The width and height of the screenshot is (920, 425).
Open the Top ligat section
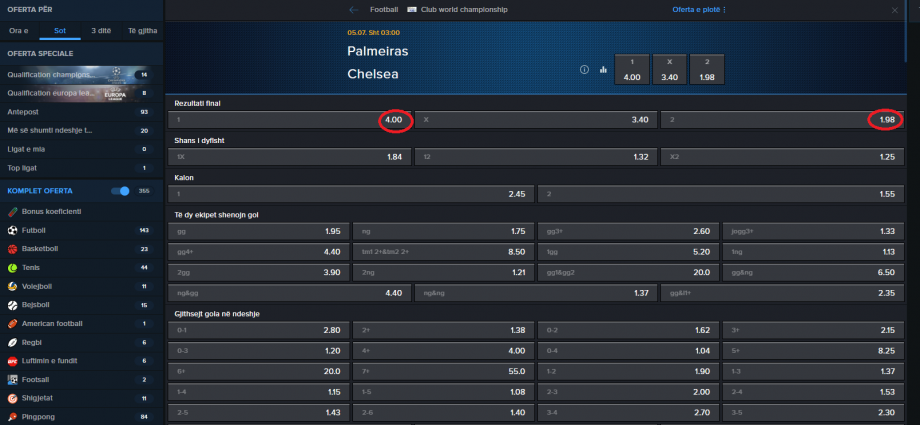(82, 168)
